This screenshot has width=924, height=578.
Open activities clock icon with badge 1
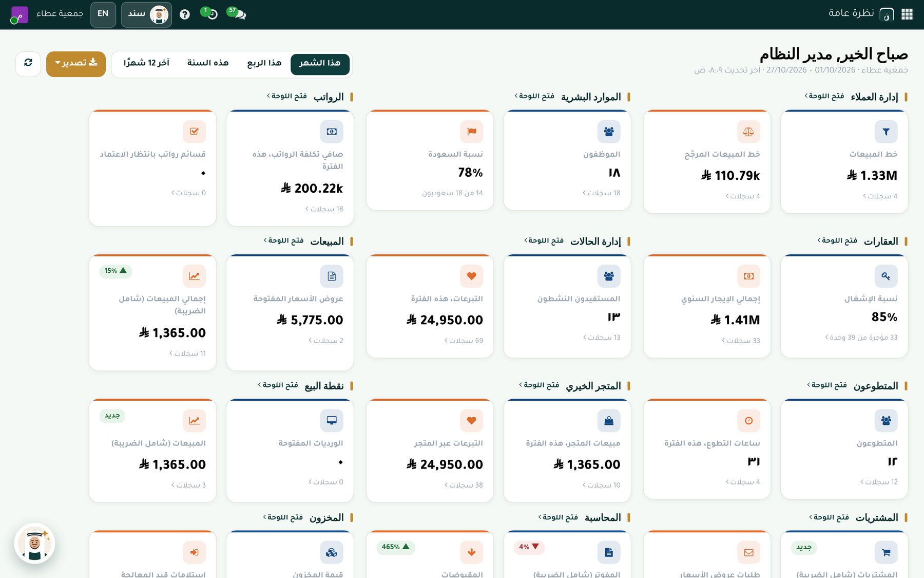tap(209, 13)
